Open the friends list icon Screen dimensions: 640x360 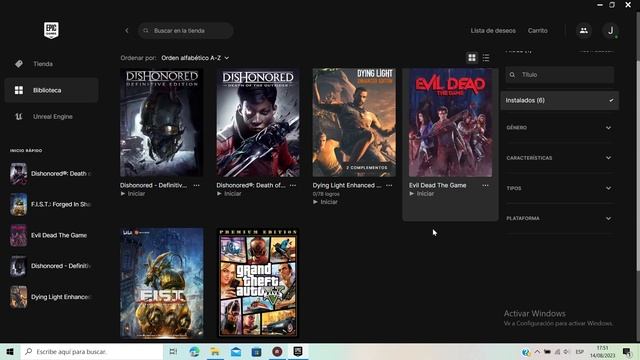(x=584, y=31)
